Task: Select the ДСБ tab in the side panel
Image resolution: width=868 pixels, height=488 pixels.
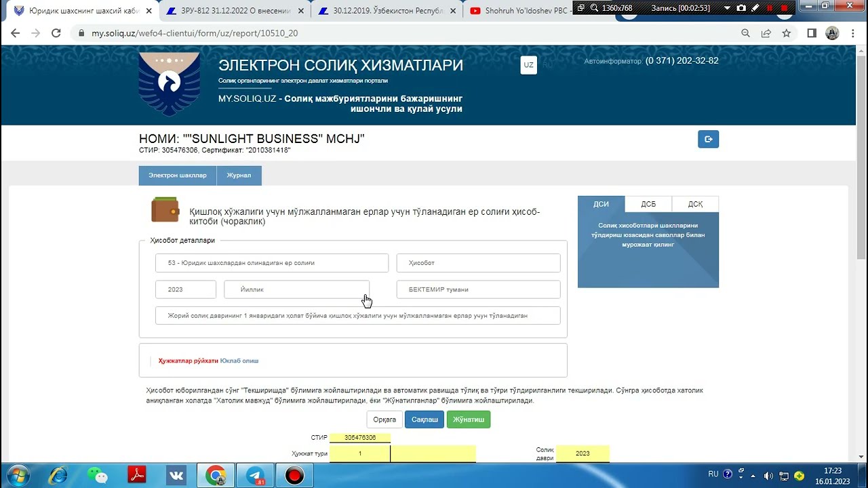Action: 648,204
